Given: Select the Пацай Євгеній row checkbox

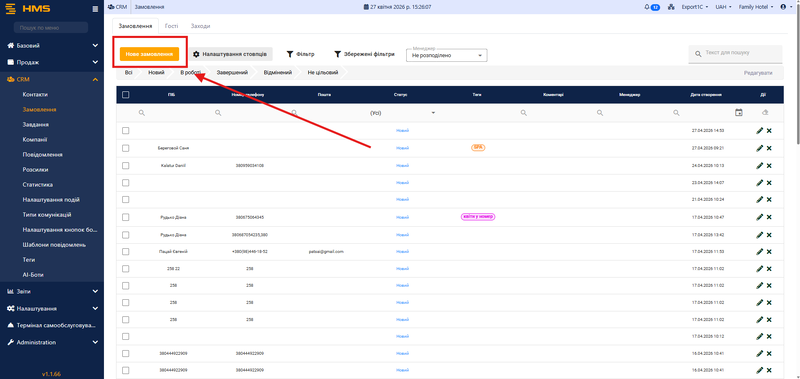Looking at the screenshot, I should pos(126,251).
